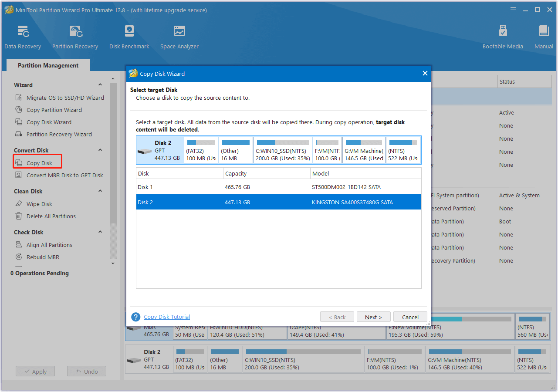The height and width of the screenshot is (392, 558).
Task: Select 522 MB NTFS partition on Disk 2 map
Action: [531, 359]
